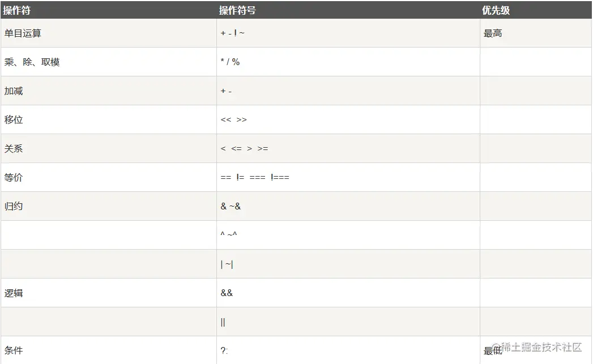The image size is (593, 364).
Task: Click the 逻辑 row label
Action: (x=14, y=293)
